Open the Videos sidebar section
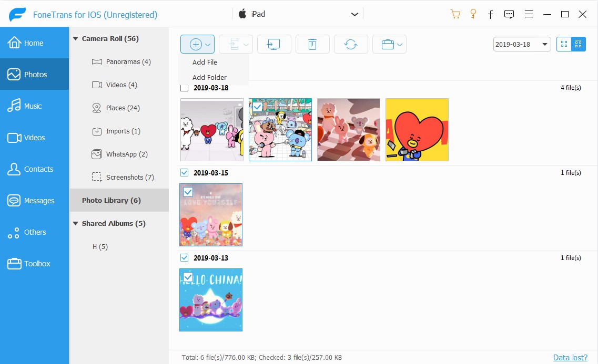The height and width of the screenshot is (364, 598). [x=34, y=138]
